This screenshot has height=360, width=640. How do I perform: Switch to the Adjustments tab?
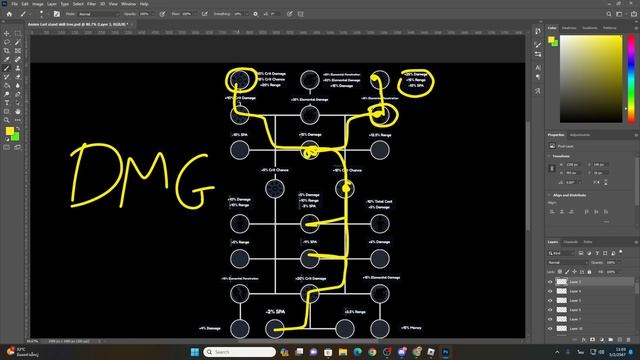(580, 135)
